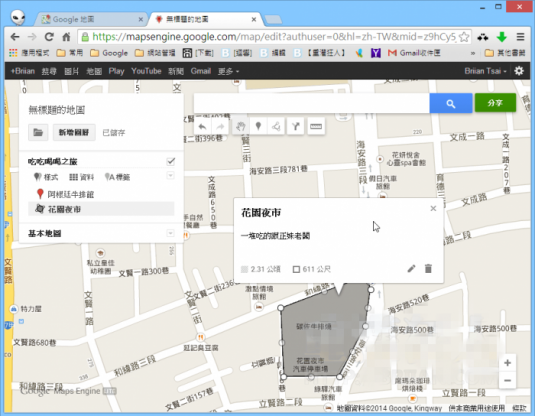Click the 條款 terms link at map bottom

coord(519,408)
